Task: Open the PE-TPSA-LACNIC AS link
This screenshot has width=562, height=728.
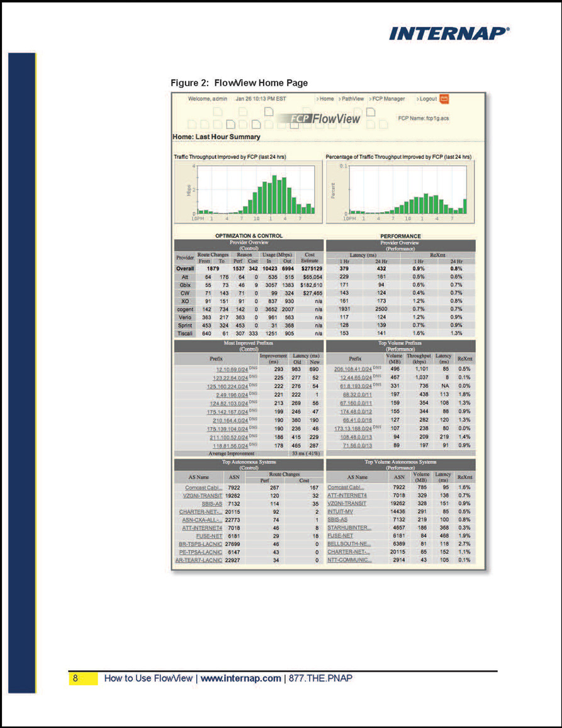Action: pyautogui.click(x=201, y=552)
